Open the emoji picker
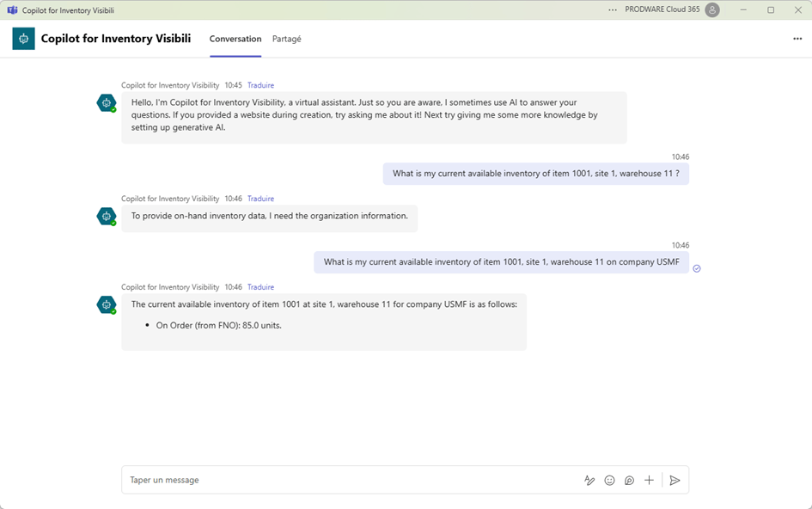This screenshot has width=812, height=509. point(609,481)
